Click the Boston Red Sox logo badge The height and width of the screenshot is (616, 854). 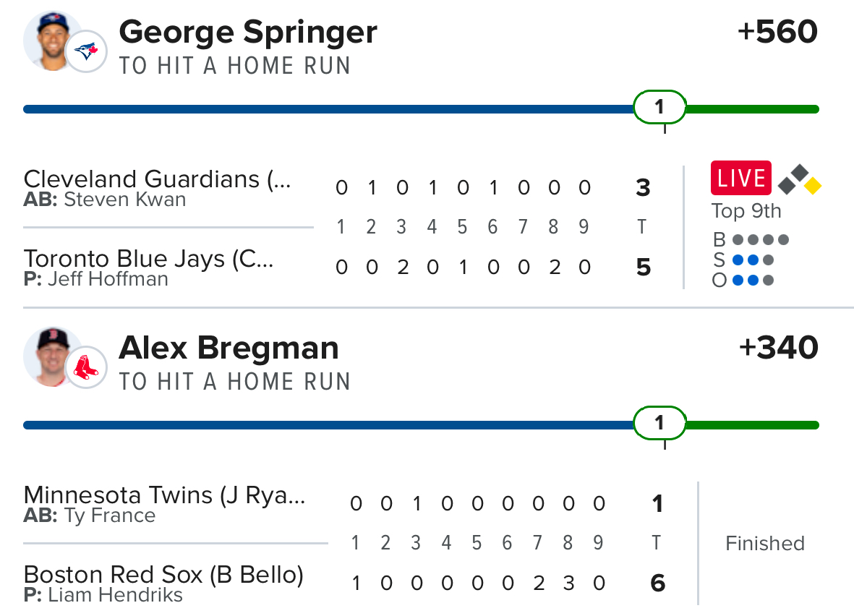(87, 368)
